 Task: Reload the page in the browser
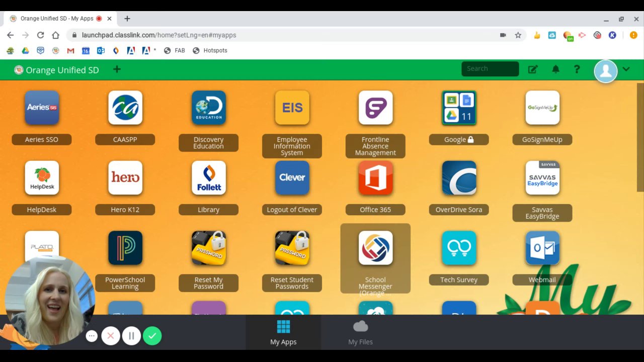[40, 35]
